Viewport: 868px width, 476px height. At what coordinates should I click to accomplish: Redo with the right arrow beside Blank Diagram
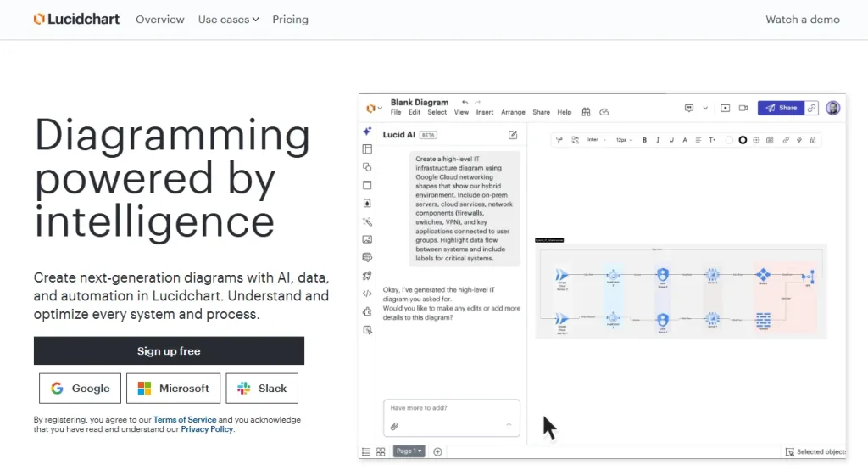point(478,103)
